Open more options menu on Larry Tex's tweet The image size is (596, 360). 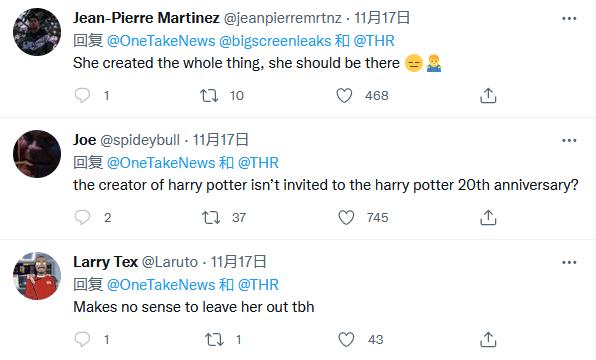pos(569,262)
